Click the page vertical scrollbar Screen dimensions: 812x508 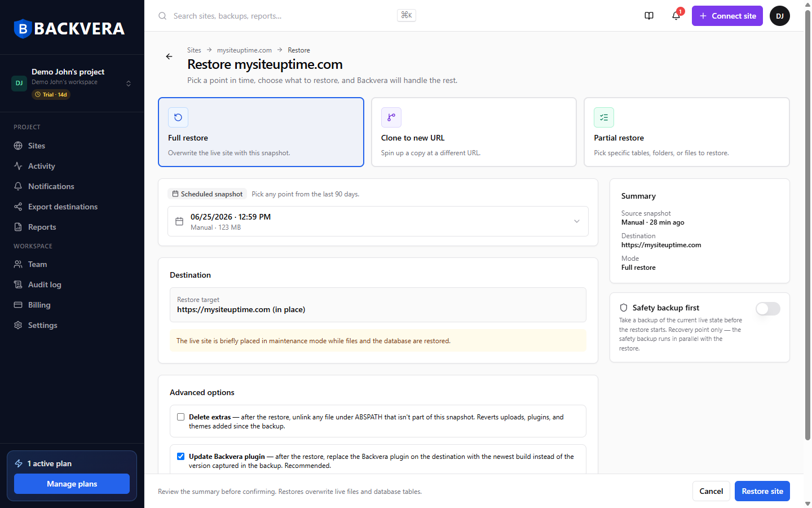807,226
